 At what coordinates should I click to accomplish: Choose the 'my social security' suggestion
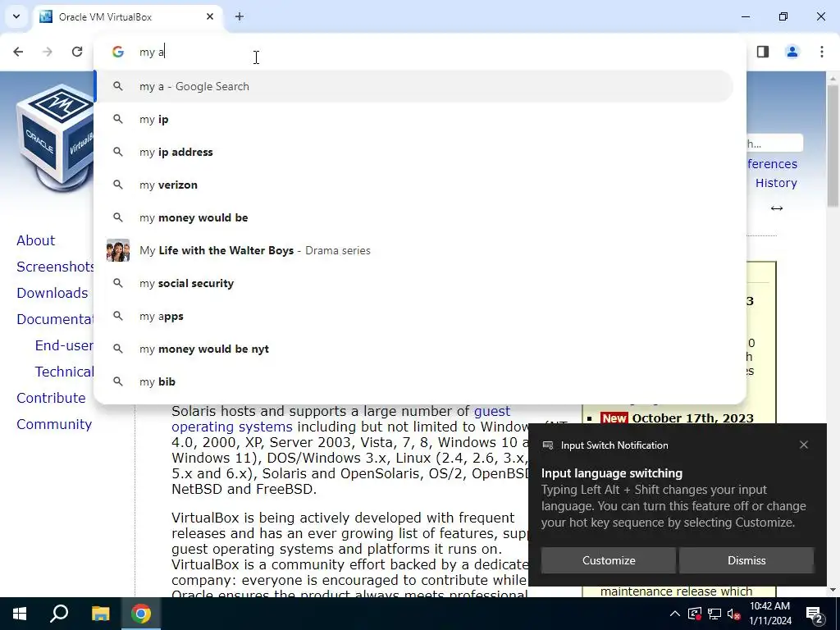413,283
